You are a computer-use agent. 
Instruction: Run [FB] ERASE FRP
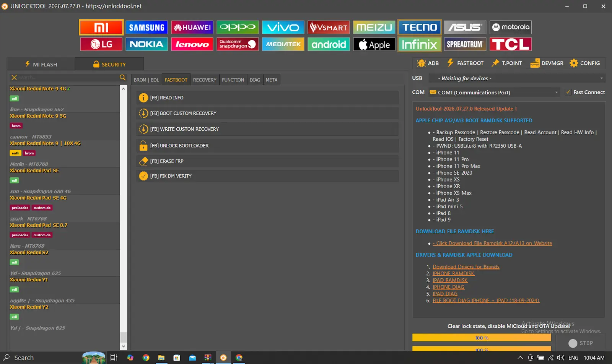(267, 161)
